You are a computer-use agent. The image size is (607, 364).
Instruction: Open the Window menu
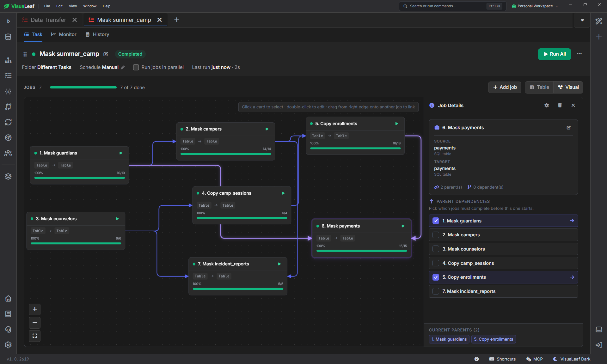pyautogui.click(x=90, y=6)
